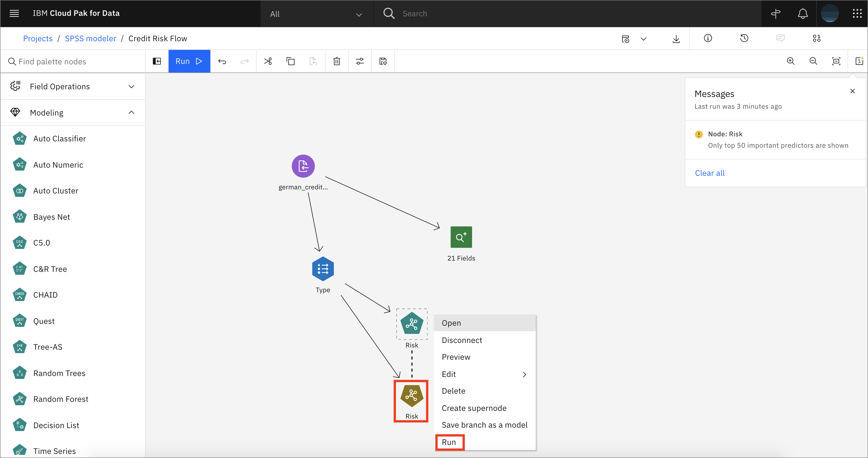Select Preview from the context menu
868x458 pixels.
pyautogui.click(x=456, y=357)
